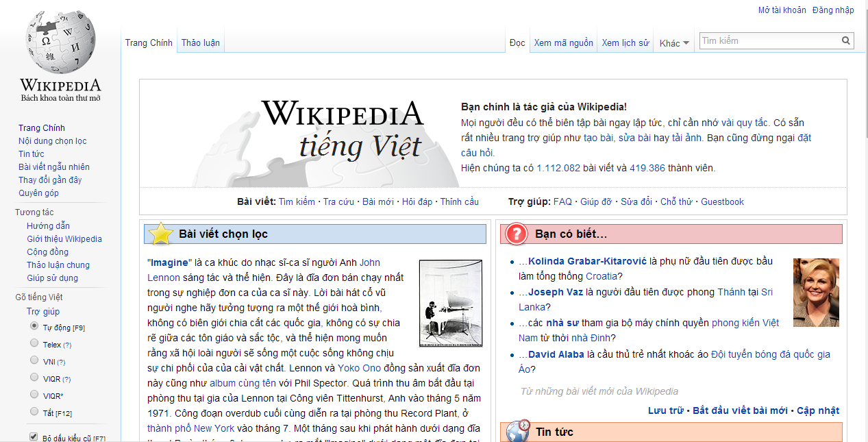This screenshot has height=442, width=868.
Task: Select the Tự động [F9] radio button
Action: [34, 326]
